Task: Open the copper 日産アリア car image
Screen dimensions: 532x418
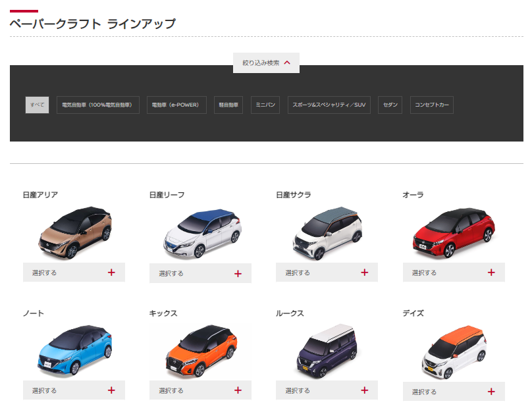Action: click(x=75, y=233)
